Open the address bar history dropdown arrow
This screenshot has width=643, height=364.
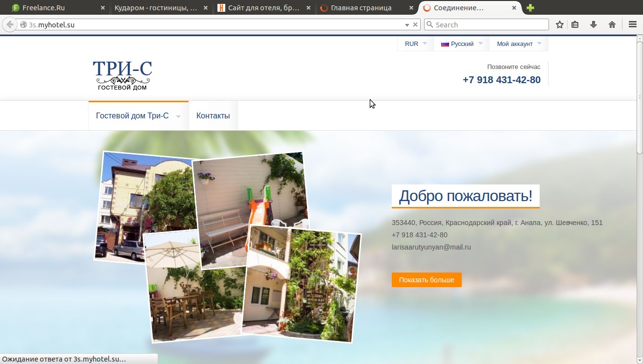click(x=407, y=24)
